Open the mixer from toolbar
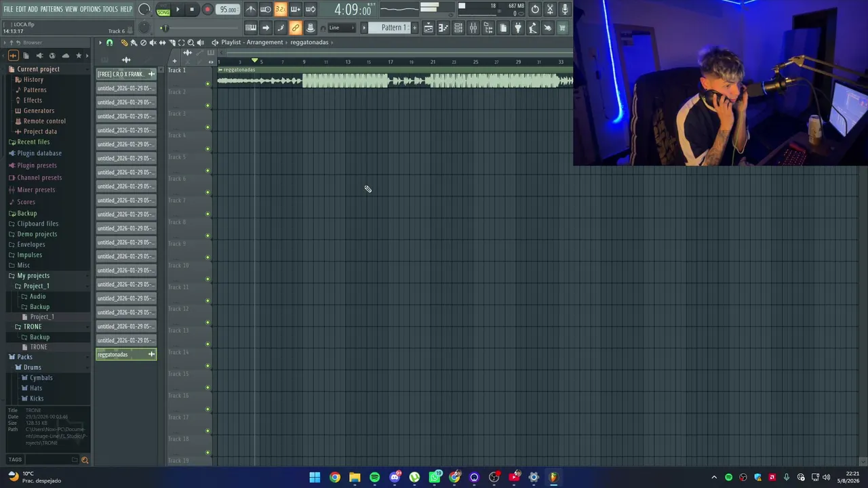Image resolution: width=868 pixels, height=488 pixels. [x=473, y=28]
